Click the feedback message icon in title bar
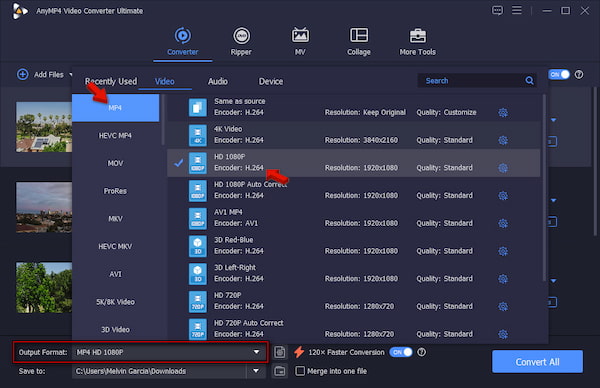Screen dimensions: 600x388 (x=497, y=10)
